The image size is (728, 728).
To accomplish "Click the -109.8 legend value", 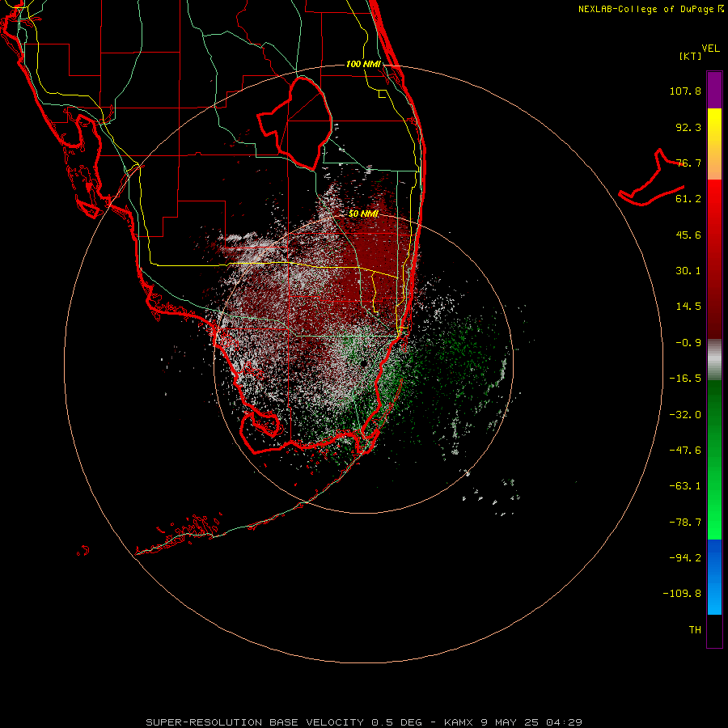I will point(682,594).
